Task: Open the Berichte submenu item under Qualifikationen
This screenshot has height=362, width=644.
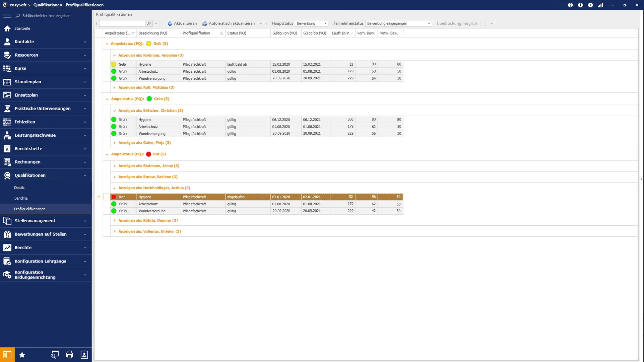Action: coord(21,198)
